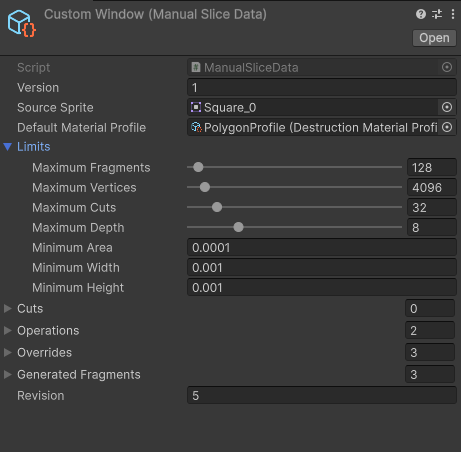
Task: Click the Maximum Vertices value box 4096
Action: (432, 187)
